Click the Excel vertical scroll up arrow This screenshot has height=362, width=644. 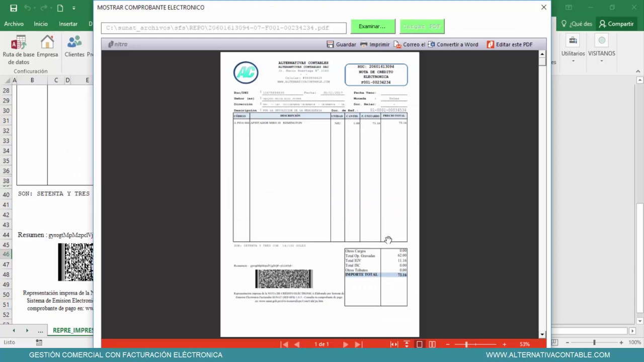point(639,80)
